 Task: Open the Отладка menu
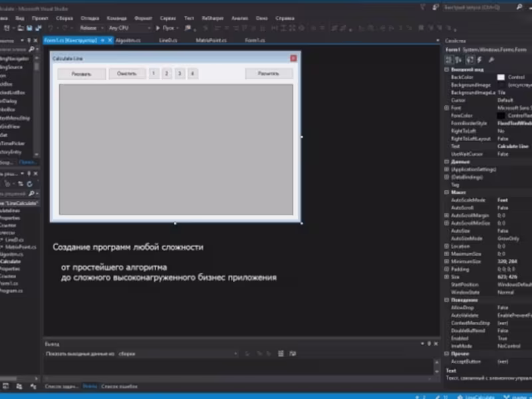90,19
